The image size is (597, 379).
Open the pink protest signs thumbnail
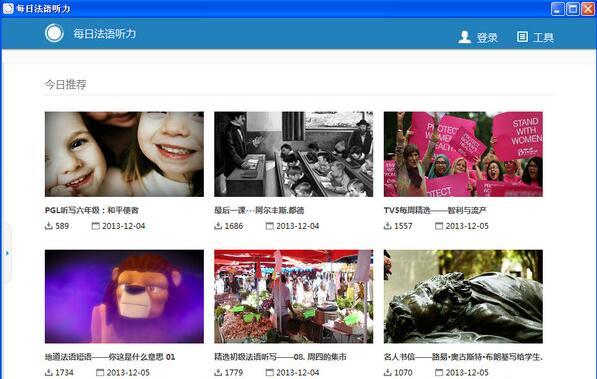[x=463, y=154]
